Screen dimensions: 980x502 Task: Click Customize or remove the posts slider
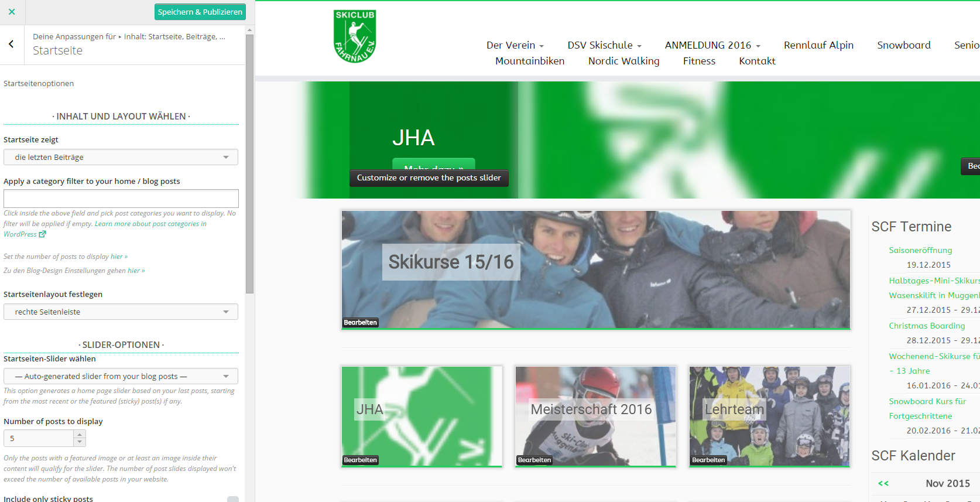point(429,178)
